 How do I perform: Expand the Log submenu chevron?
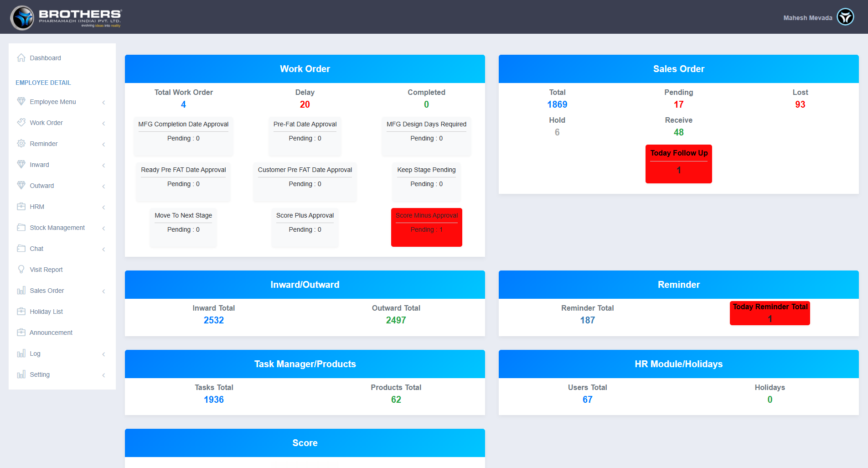(x=103, y=354)
